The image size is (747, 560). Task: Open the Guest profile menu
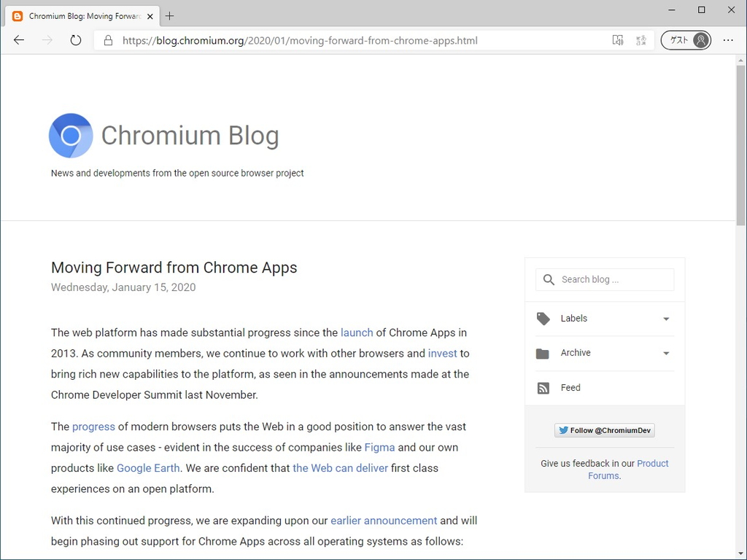tap(685, 40)
